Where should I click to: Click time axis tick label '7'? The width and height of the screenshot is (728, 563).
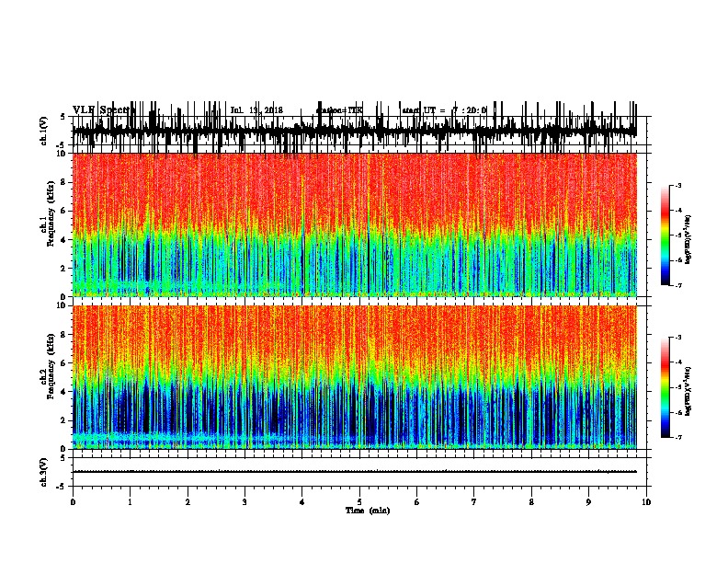coord(474,502)
